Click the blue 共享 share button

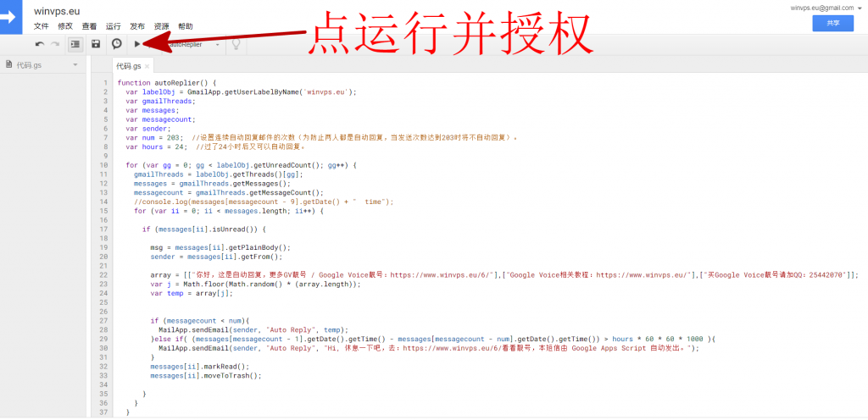[832, 23]
